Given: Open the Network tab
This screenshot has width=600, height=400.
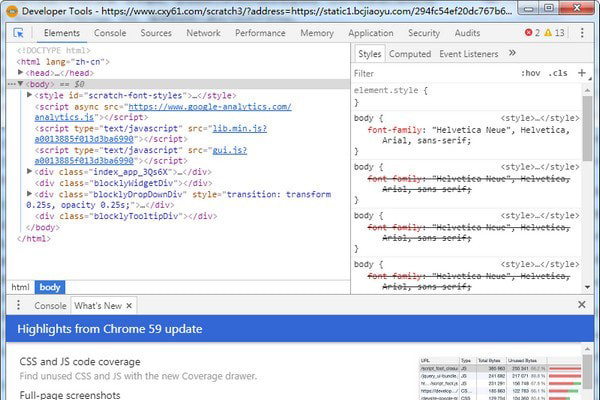Looking at the screenshot, I should pyautogui.click(x=203, y=33).
